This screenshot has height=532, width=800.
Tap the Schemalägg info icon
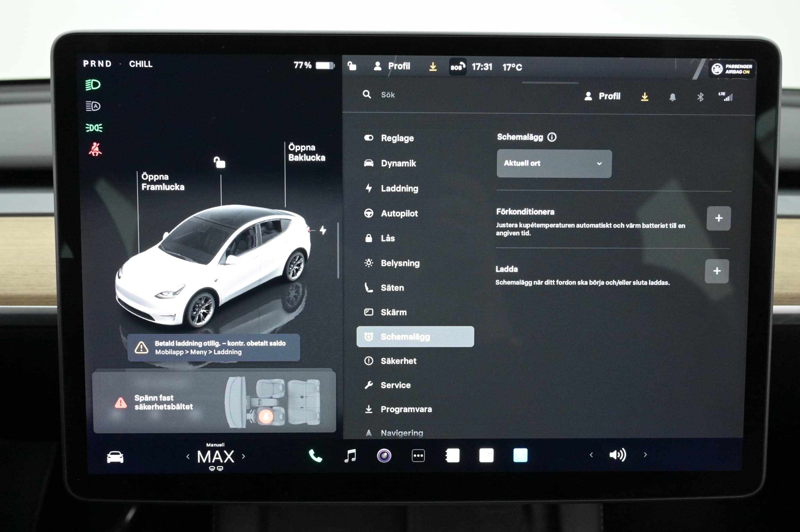coord(552,137)
